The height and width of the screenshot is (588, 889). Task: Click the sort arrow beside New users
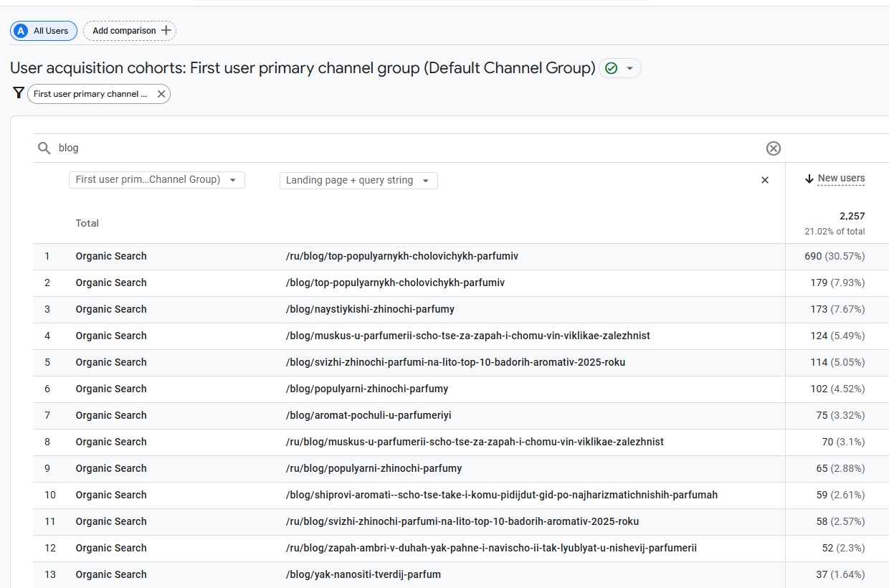click(809, 179)
